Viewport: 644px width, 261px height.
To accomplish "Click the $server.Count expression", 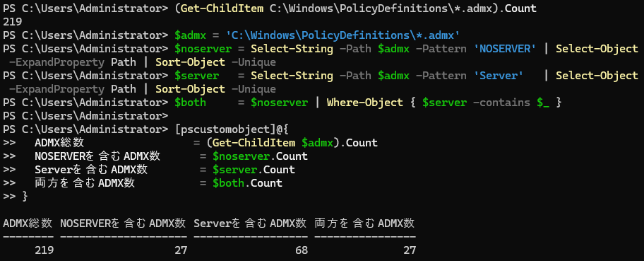I will click(254, 170).
